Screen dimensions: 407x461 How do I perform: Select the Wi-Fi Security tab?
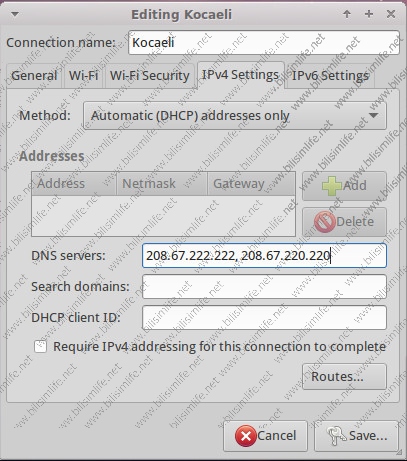(x=149, y=76)
